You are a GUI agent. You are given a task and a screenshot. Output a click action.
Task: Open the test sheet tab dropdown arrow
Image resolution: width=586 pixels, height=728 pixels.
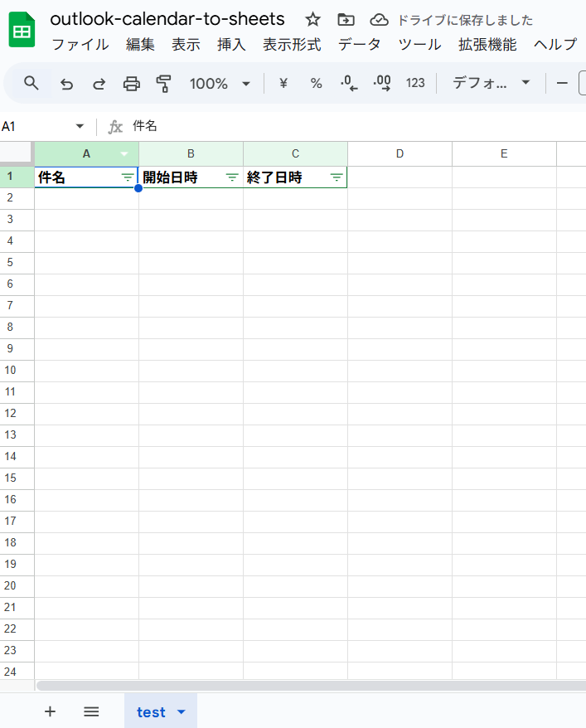182,712
